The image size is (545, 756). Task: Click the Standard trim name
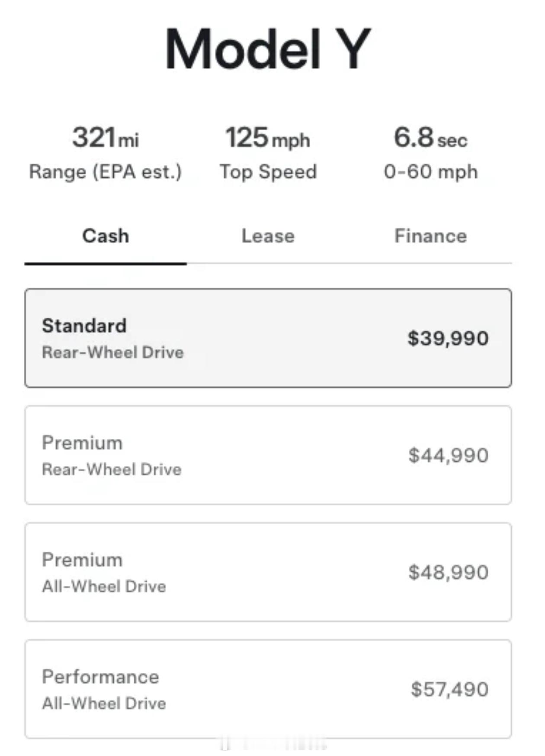pyautogui.click(x=84, y=326)
